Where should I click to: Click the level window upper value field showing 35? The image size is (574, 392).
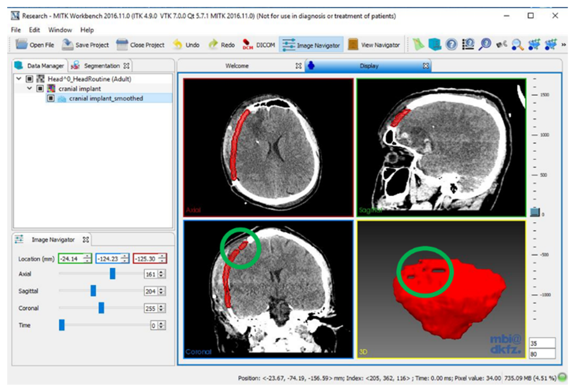(542, 343)
